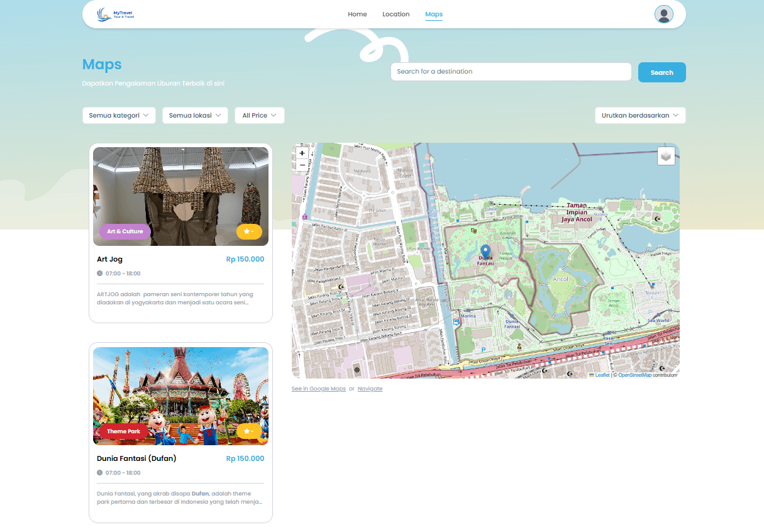Go to the Home page

pyautogui.click(x=357, y=14)
